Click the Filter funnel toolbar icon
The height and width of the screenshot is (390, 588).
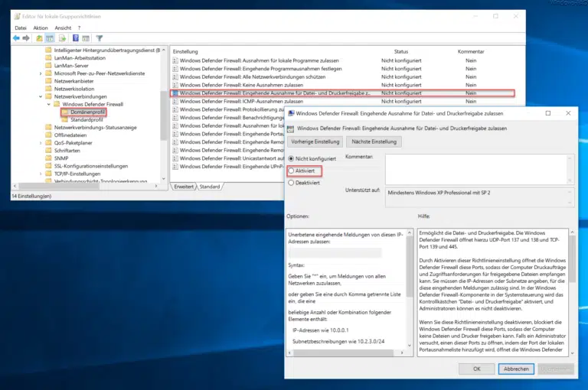(100, 38)
